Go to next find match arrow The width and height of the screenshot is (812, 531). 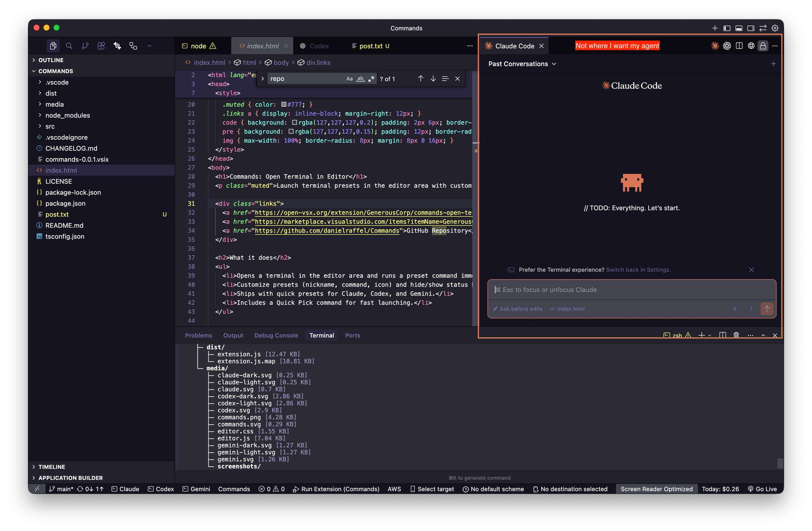click(x=433, y=79)
